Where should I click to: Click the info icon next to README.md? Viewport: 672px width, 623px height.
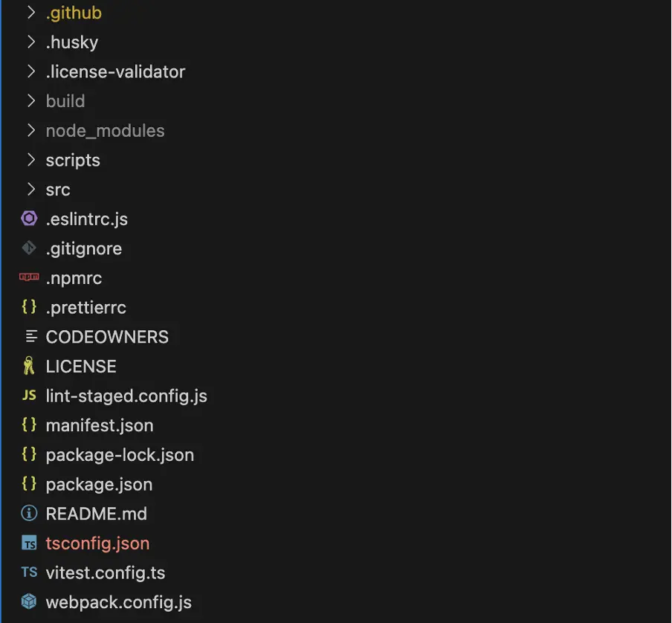[29, 513]
